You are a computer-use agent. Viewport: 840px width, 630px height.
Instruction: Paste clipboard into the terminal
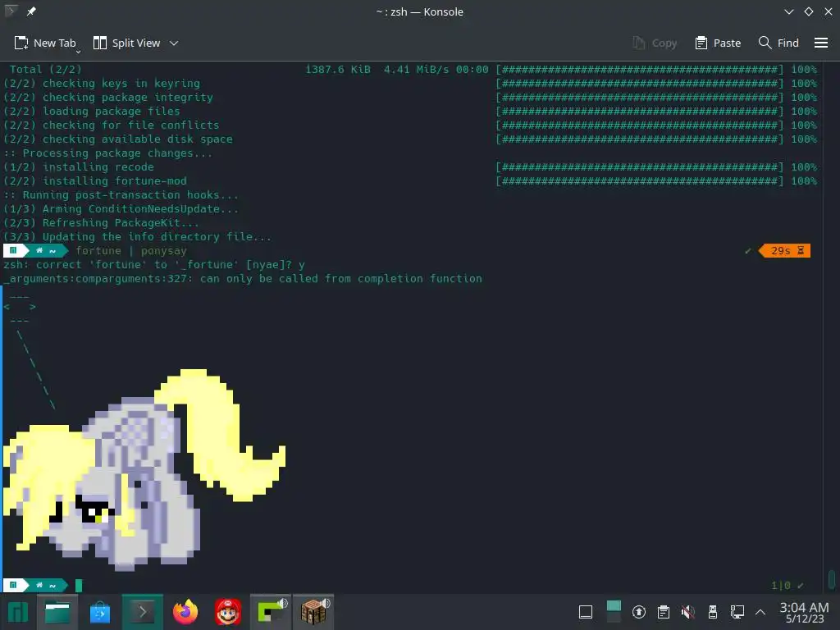click(x=717, y=43)
